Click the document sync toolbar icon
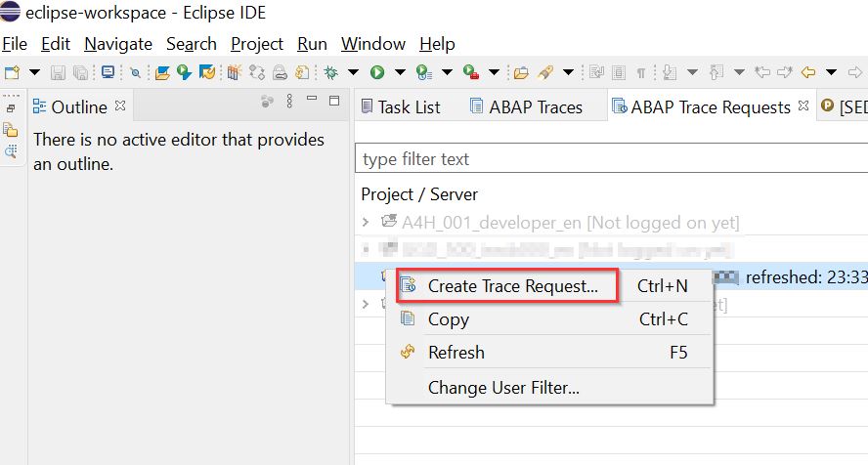The width and height of the screenshot is (868, 465). tap(302, 72)
